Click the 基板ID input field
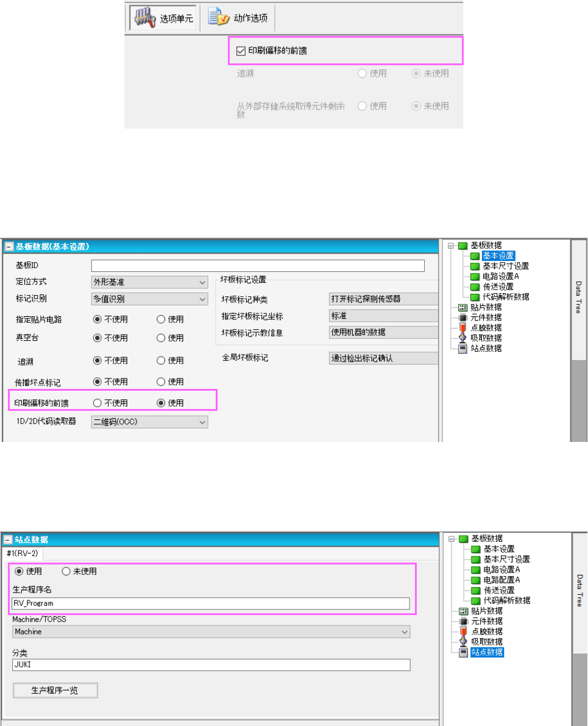588x726 pixels. tap(258, 265)
